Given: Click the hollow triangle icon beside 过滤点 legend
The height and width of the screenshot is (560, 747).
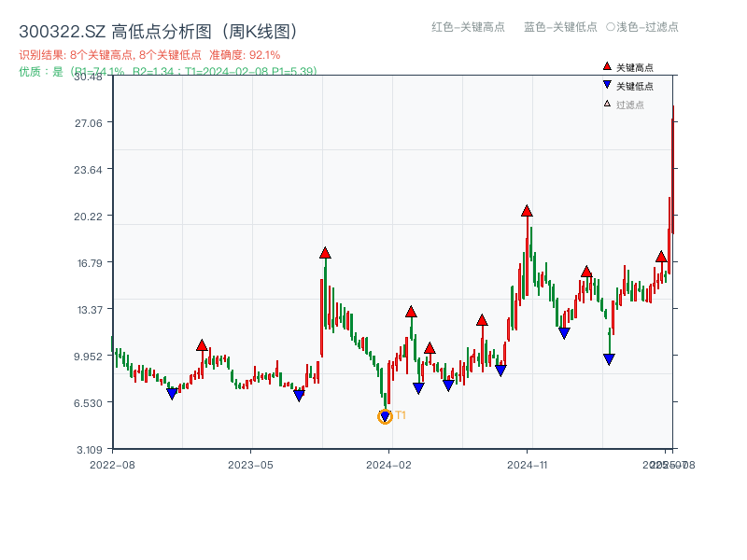Looking at the screenshot, I should click(607, 104).
